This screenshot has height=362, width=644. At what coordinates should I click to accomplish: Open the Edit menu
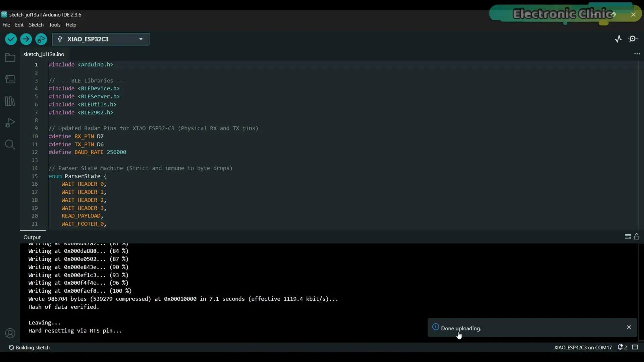point(19,25)
